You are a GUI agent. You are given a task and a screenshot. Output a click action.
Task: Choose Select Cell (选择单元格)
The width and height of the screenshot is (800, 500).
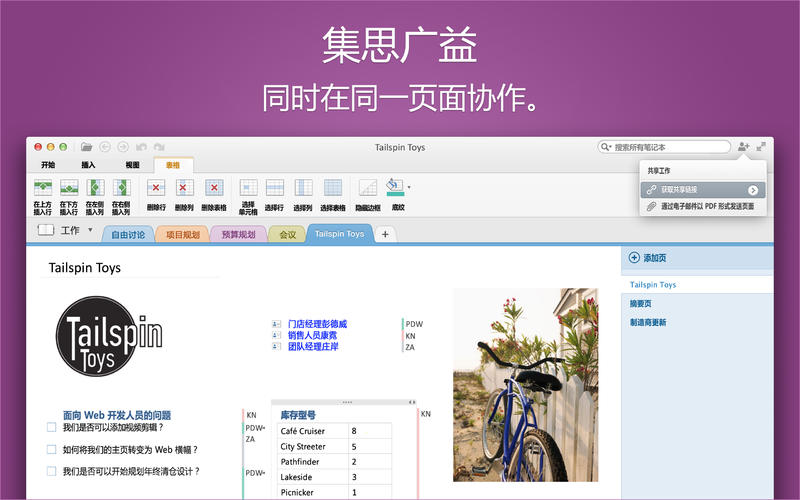pyautogui.click(x=248, y=196)
